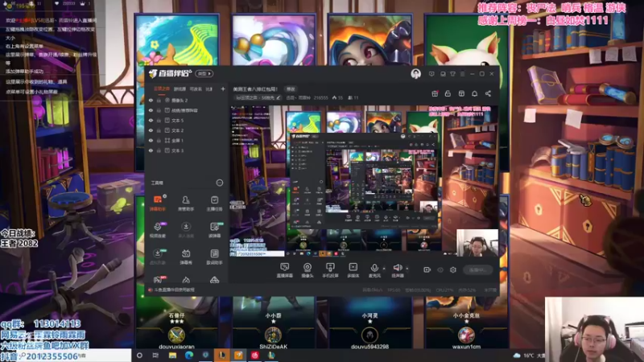The width and height of the screenshot is (644, 362).
Task: Collapse the 工具箱 toolbox panel
Action: point(220,183)
